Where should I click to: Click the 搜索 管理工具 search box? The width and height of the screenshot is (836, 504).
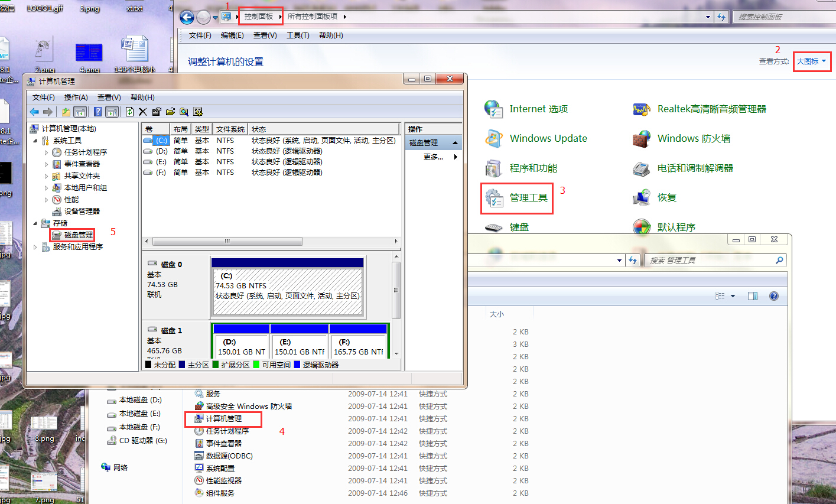click(x=709, y=260)
